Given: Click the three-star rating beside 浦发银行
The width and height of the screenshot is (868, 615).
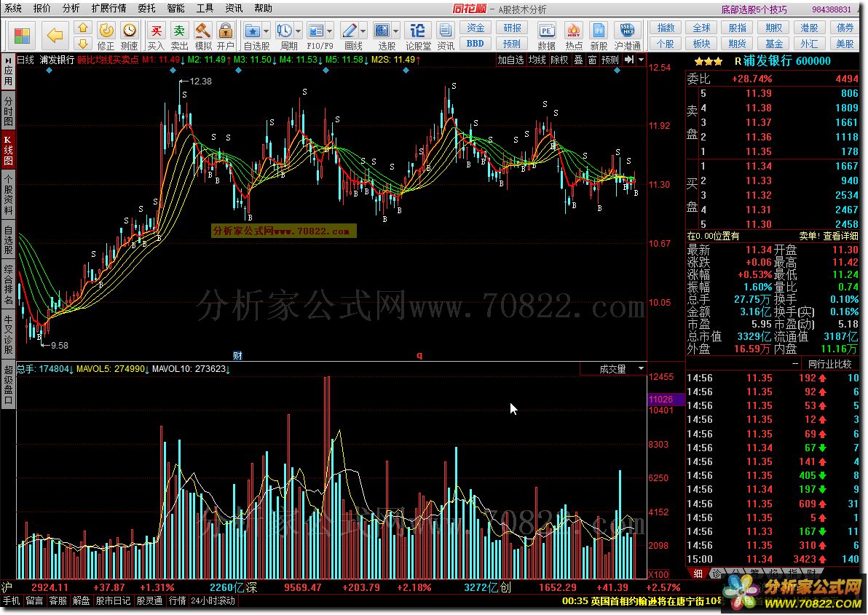Looking at the screenshot, I should [x=708, y=61].
